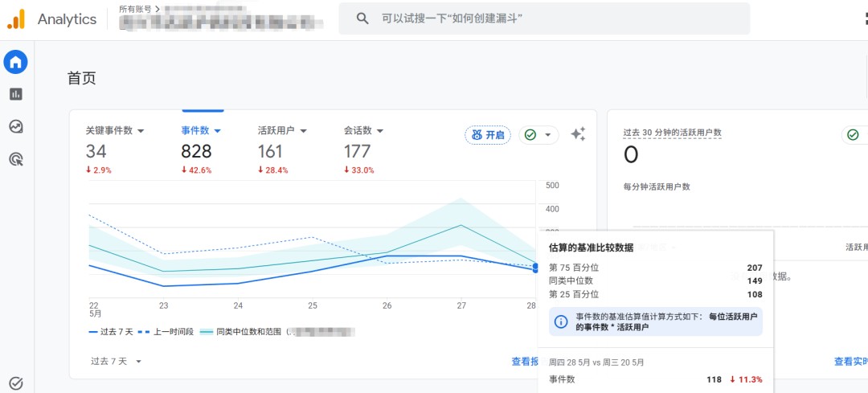Click the 33.0% decrease under 会话数
Screen dimensions: 868x393
[x=358, y=170]
